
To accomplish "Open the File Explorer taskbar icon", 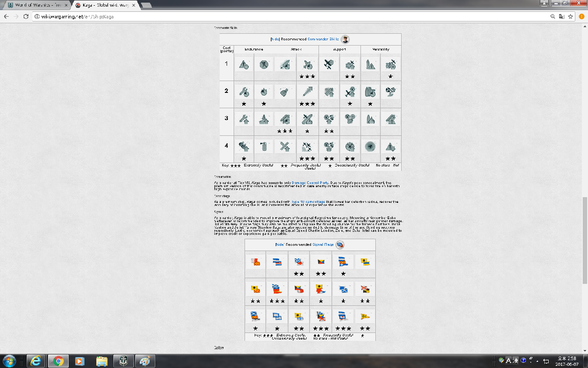I will tap(101, 361).
